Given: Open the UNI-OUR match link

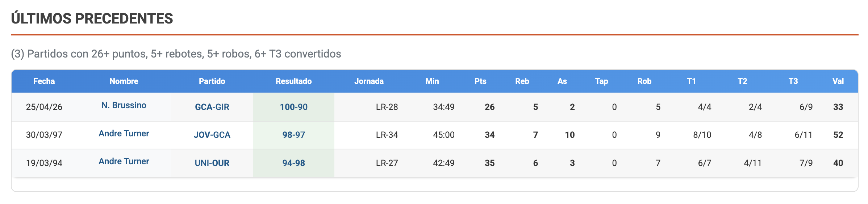Looking at the screenshot, I should 212,163.
